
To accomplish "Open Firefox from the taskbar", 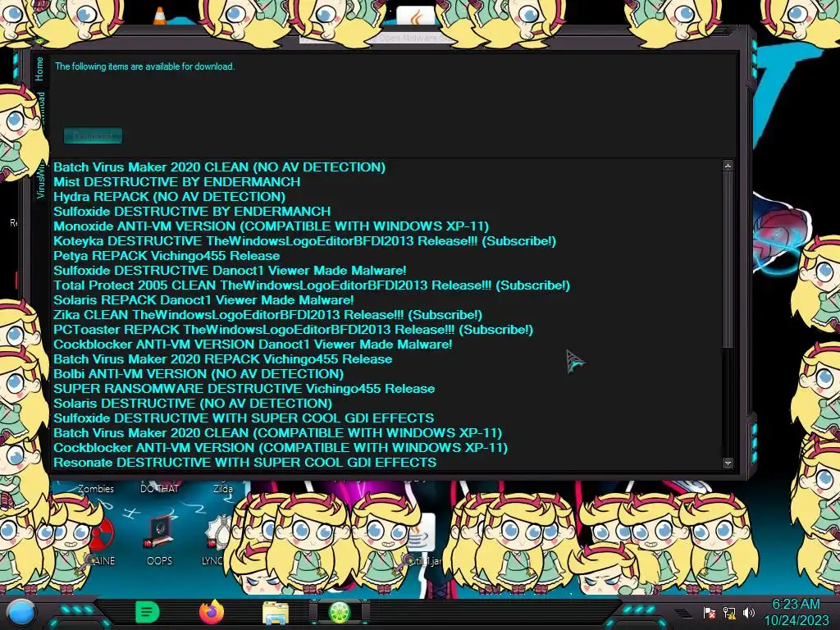I will 211,612.
